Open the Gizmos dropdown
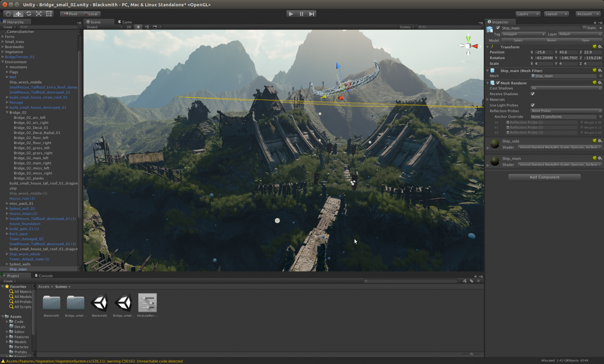This screenshot has height=364, width=604. 407,27
